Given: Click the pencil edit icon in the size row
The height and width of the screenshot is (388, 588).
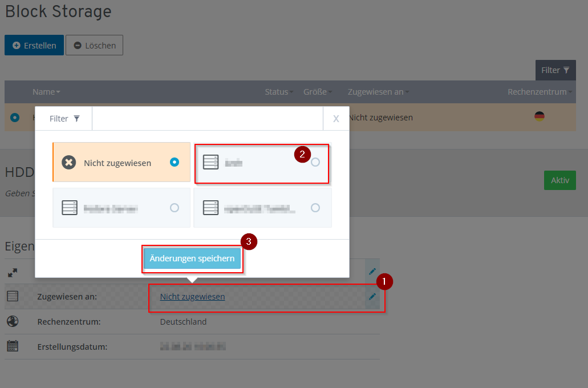Looking at the screenshot, I should pyautogui.click(x=372, y=271).
